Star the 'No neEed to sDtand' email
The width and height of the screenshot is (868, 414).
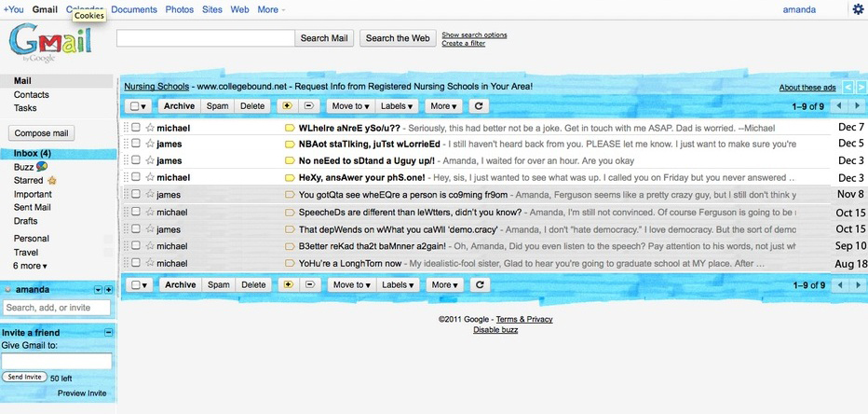(149, 160)
